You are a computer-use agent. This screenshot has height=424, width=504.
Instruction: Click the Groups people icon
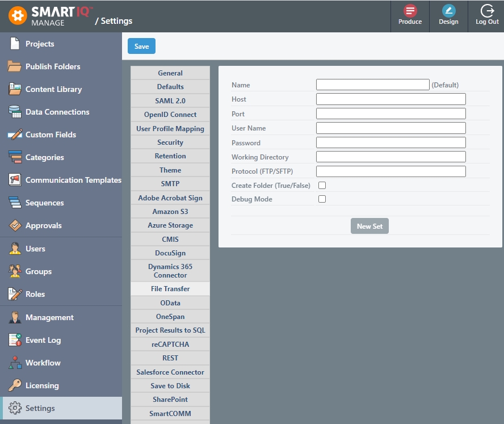15,271
